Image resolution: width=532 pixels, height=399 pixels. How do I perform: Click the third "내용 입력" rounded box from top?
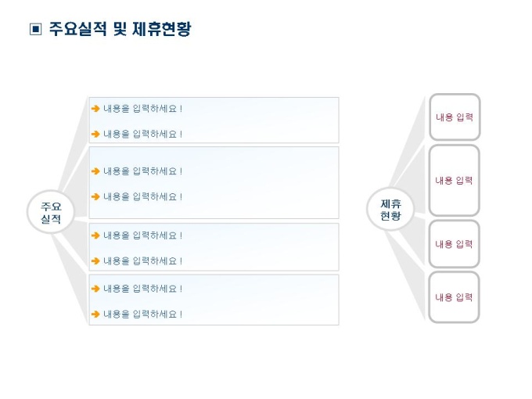[x=455, y=244]
